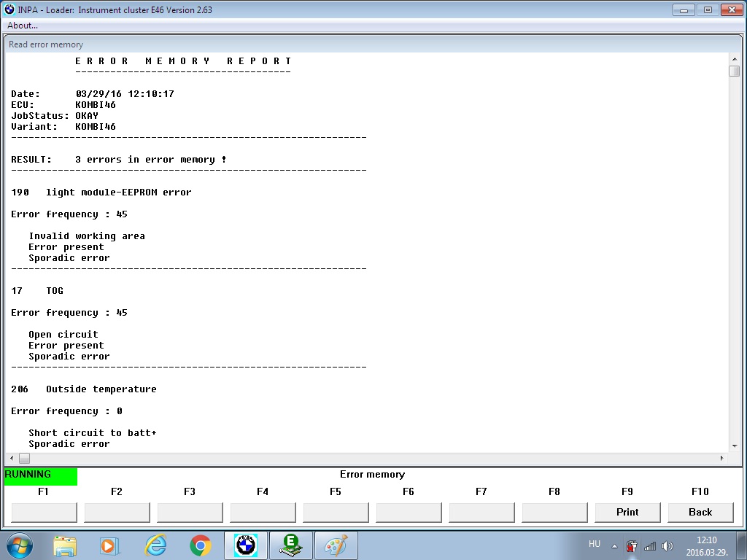This screenshot has width=747, height=560.
Task: Click the empty F1 function button
Action: [x=44, y=513]
